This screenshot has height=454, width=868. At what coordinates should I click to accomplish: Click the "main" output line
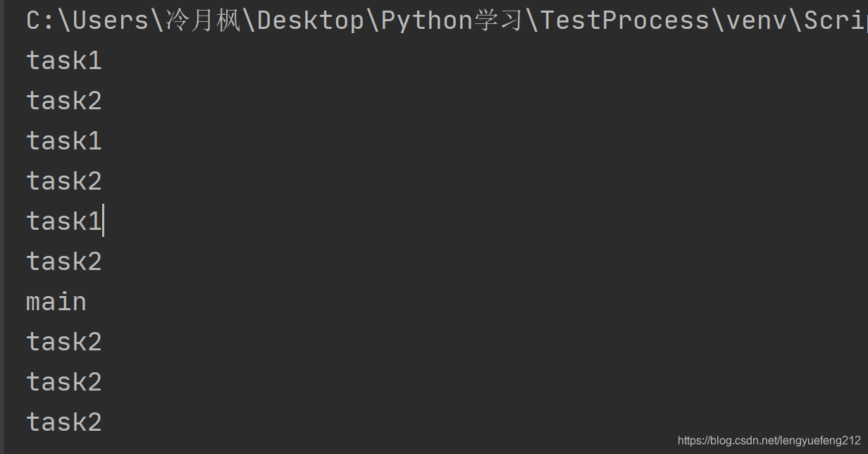click(56, 302)
